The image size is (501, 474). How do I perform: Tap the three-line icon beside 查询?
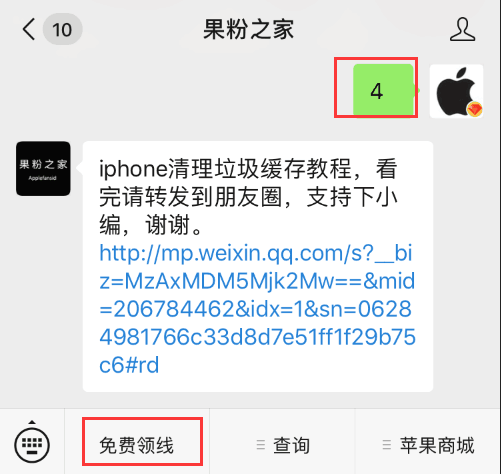(261, 445)
